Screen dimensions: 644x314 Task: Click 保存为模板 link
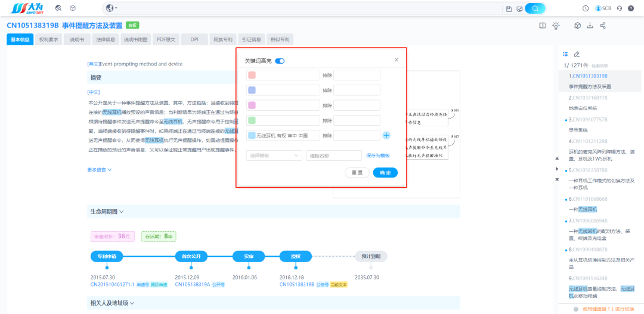pos(378,156)
